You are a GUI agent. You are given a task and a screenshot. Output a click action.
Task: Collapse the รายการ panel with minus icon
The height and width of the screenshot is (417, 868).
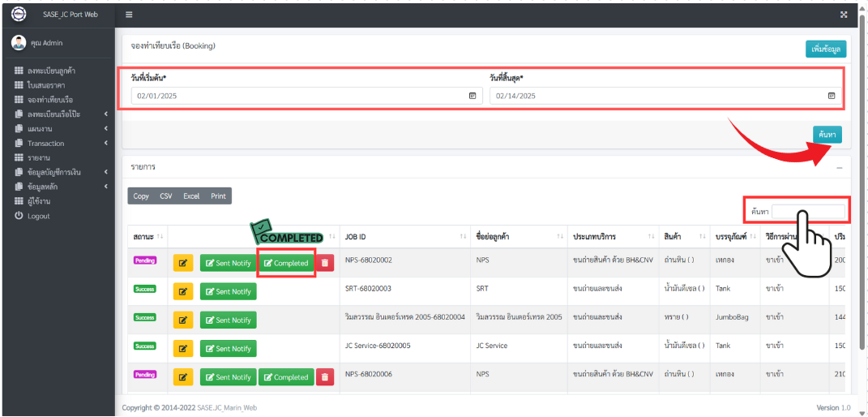coord(839,167)
